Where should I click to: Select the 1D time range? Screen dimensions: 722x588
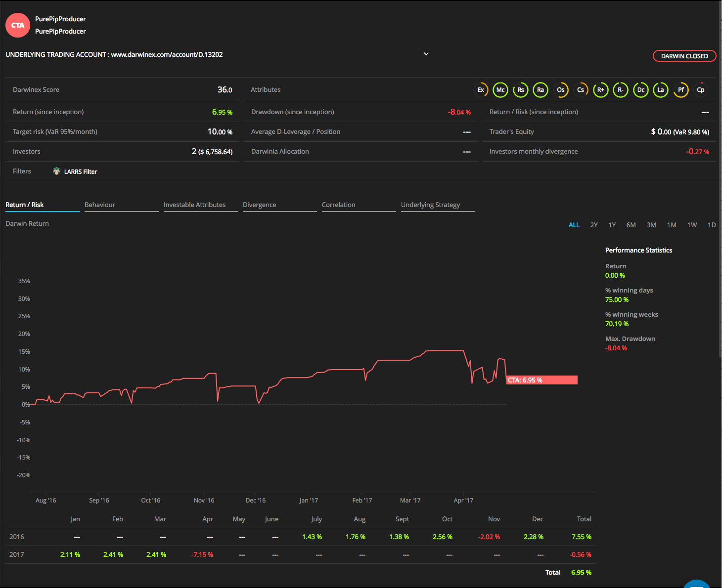coord(712,225)
